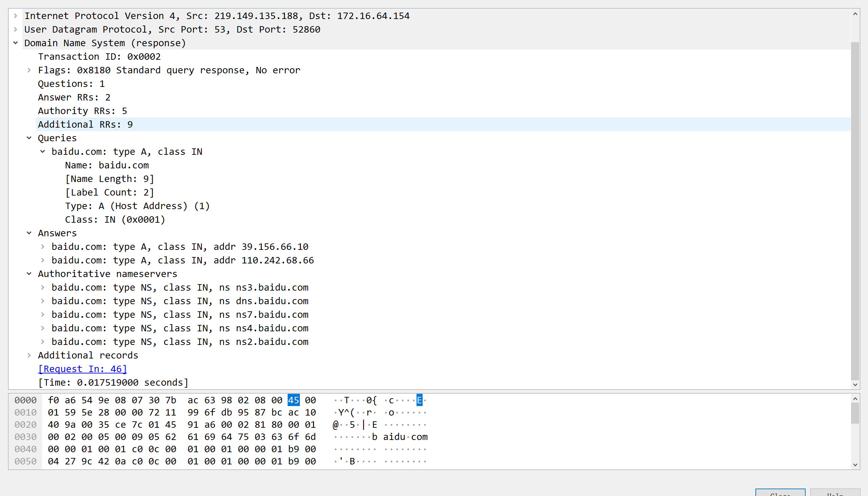868x496 pixels.
Task: Select the Questions: 1 field
Action: click(x=72, y=84)
